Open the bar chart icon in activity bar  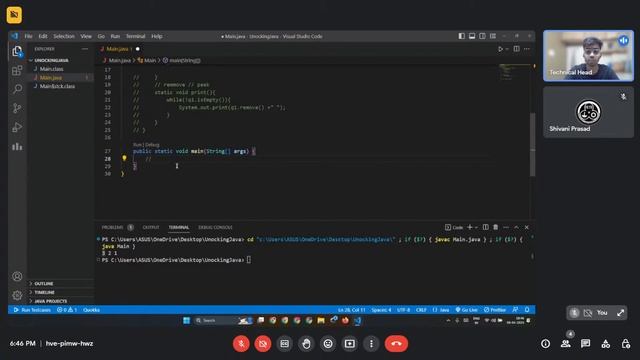click(17, 147)
